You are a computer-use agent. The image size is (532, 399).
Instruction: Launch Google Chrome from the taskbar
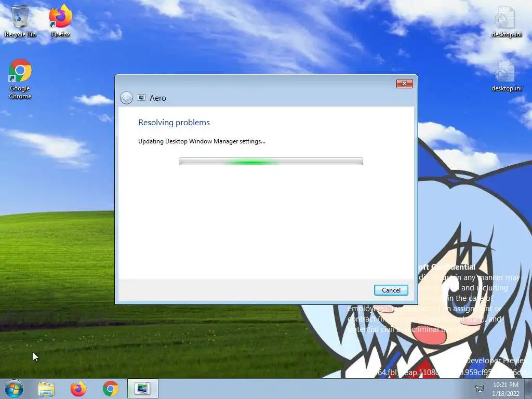(x=111, y=389)
